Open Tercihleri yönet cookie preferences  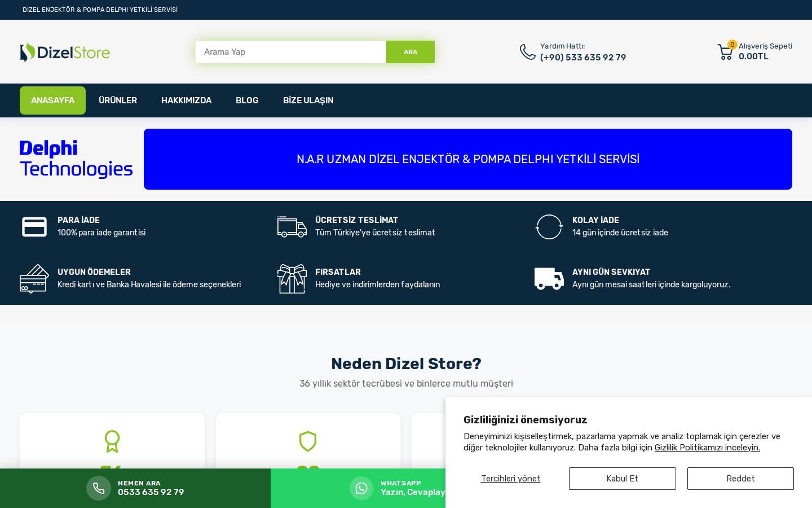[x=511, y=479]
